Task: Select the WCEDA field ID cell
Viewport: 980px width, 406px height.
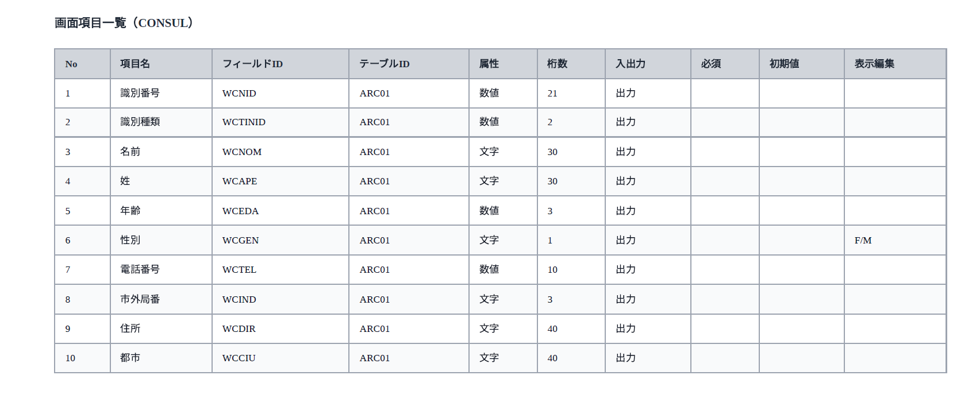Action: [280, 211]
